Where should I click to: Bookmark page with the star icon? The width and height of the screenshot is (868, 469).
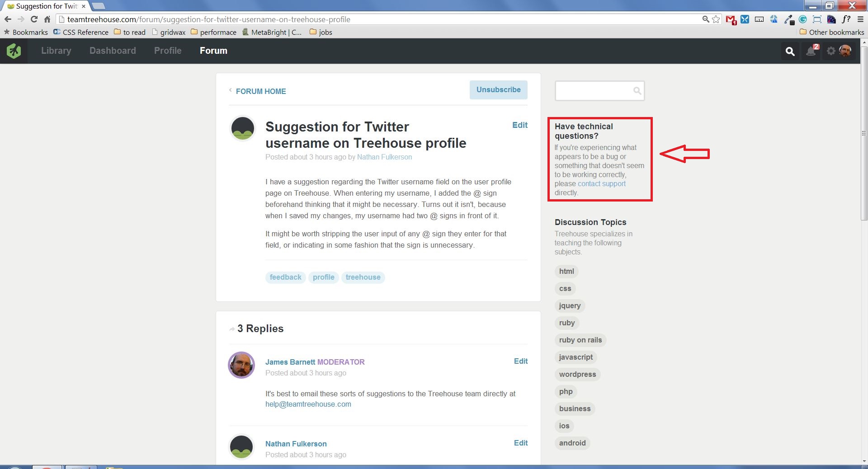pos(716,19)
